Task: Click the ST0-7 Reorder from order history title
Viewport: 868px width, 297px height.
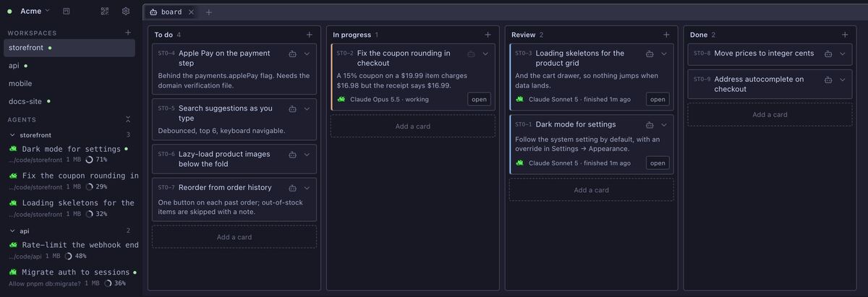Action: [x=225, y=188]
